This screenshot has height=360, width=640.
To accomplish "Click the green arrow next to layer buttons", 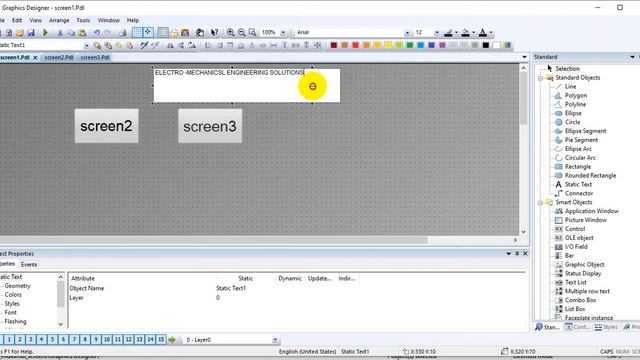I will (x=172, y=340).
